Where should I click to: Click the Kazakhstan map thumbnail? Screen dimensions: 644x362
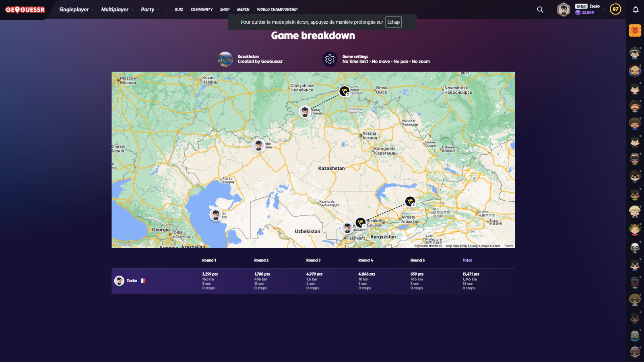(x=225, y=59)
